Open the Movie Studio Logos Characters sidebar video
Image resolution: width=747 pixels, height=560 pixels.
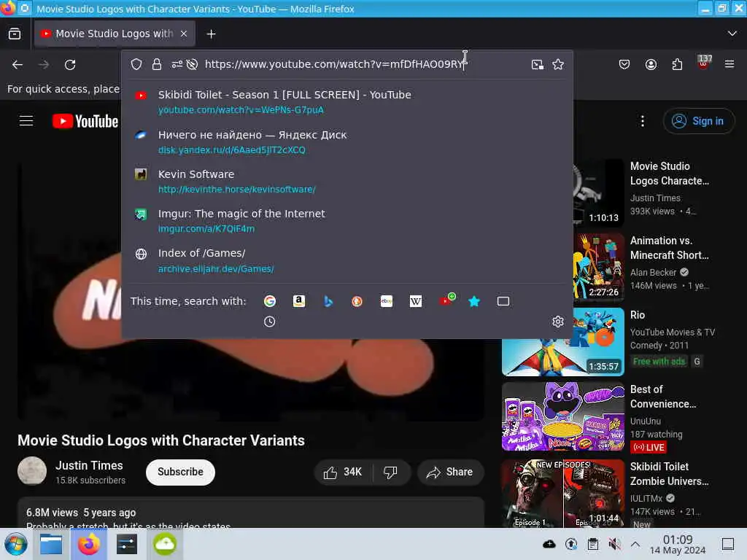click(669, 174)
